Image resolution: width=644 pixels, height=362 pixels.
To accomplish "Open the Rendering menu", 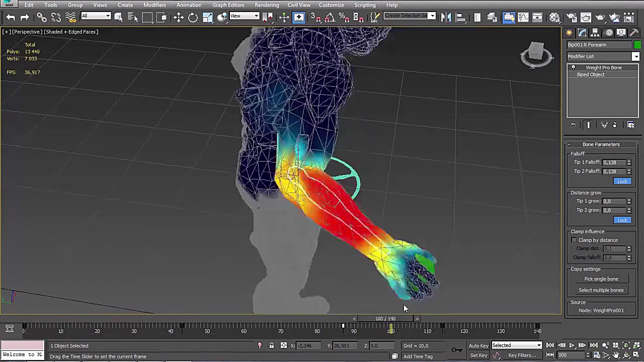I will click(x=267, y=5).
